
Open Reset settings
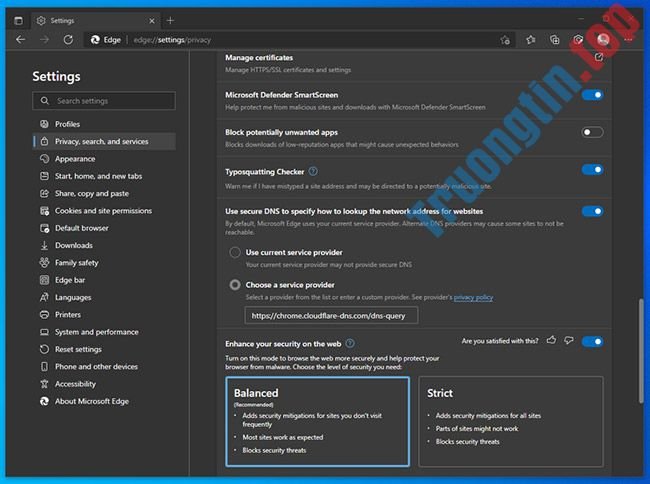[x=104, y=349]
